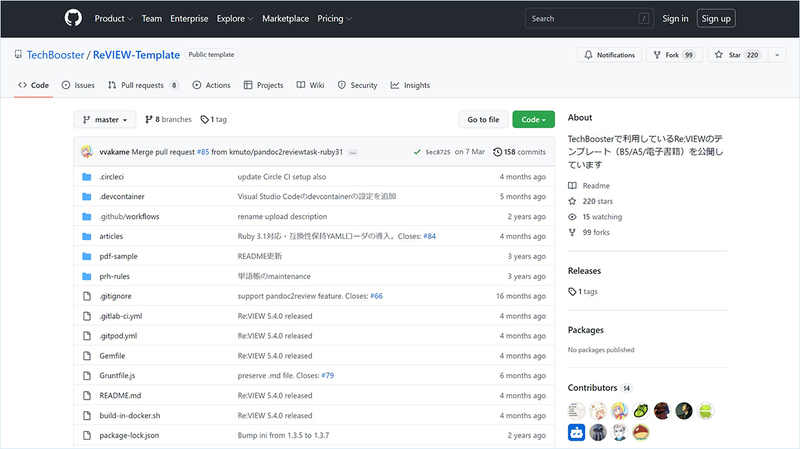Open the Wiki tab
800x449 pixels.
(x=310, y=85)
